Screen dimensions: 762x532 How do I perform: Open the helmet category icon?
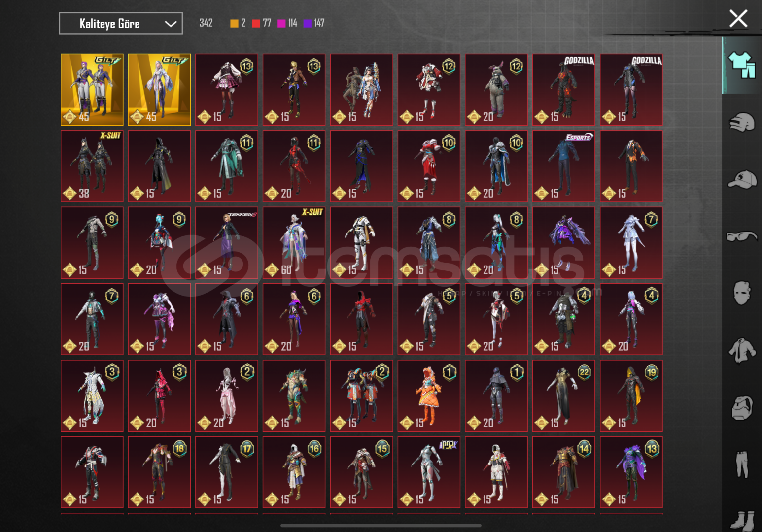tap(742, 122)
